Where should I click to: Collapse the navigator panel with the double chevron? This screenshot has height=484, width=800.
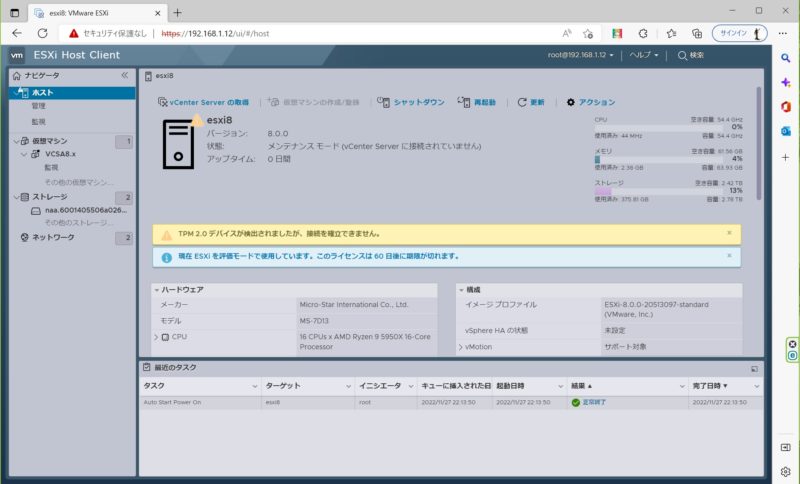[x=124, y=75]
